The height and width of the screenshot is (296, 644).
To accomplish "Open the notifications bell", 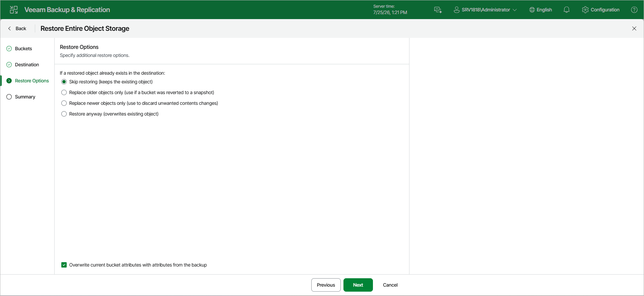I will (x=567, y=10).
